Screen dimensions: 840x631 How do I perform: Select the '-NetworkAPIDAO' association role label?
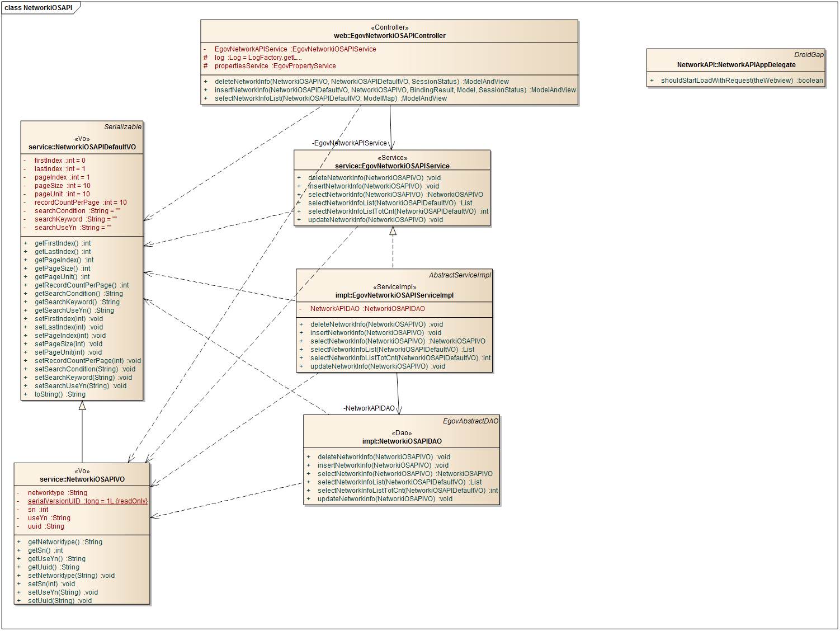click(369, 408)
